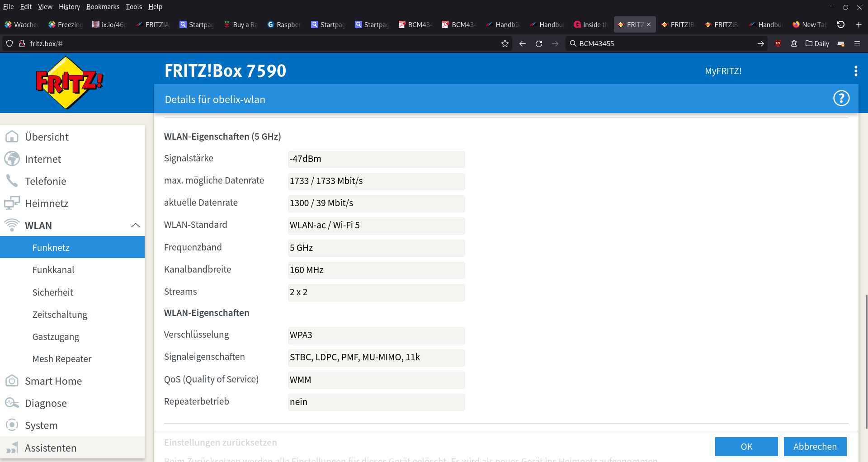Screen dimensions: 868x462
Task: Switch to the Inside browser tab
Action: (591, 24)
